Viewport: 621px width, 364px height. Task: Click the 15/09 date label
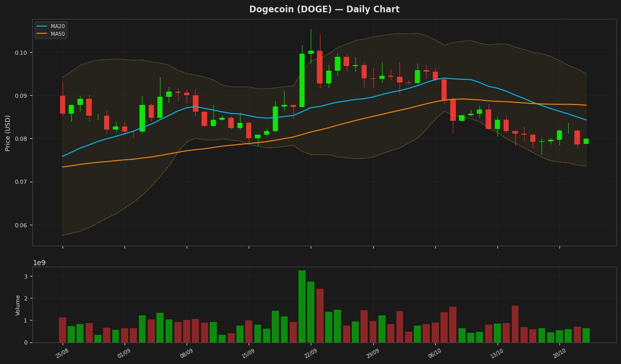248,353
